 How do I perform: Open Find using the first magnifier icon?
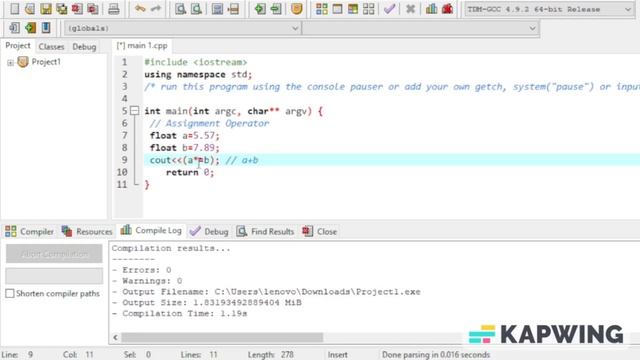tap(180, 9)
